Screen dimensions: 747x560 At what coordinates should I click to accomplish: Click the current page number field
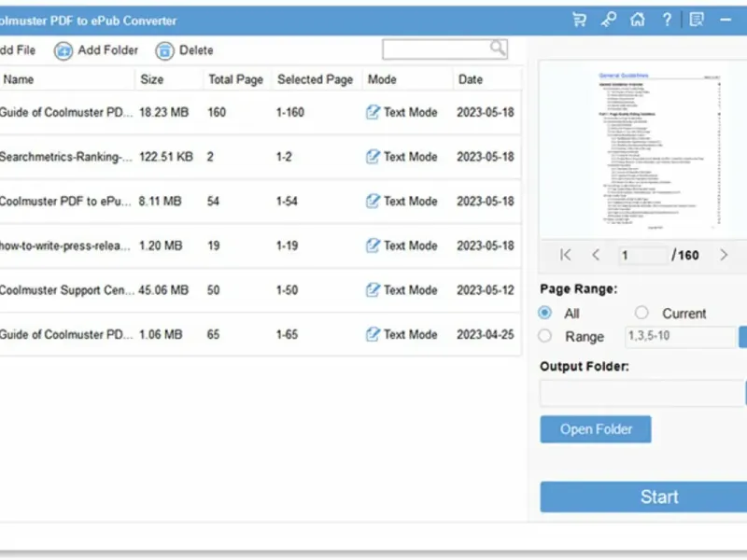[x=641, y=255]
